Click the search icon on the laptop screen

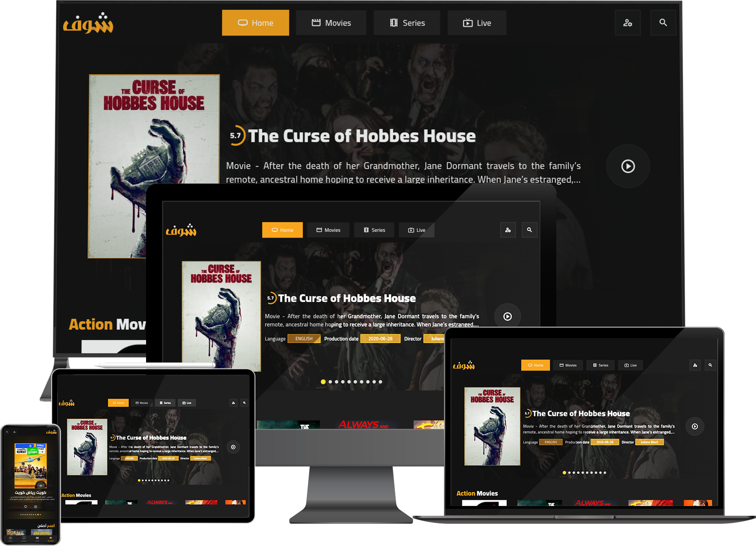710,365
